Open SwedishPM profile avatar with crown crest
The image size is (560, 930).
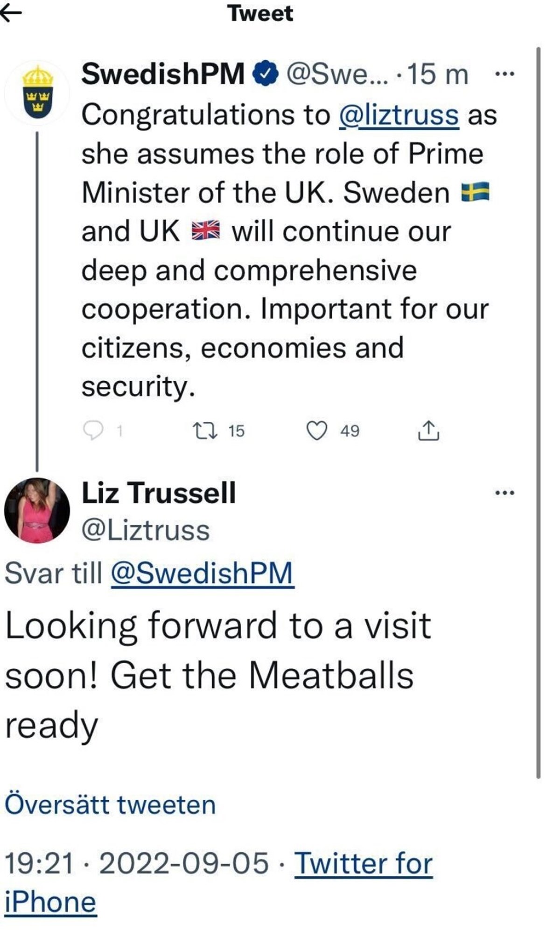tap(38, 92)
